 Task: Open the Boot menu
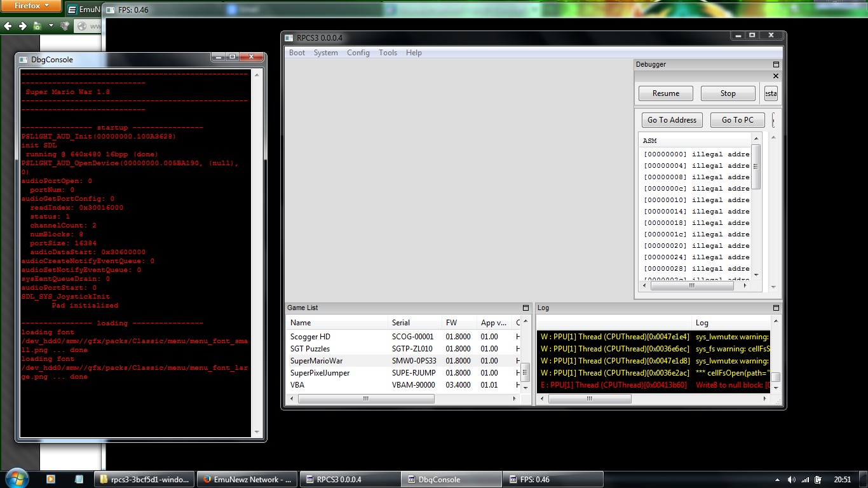click(x=297, y=53)
